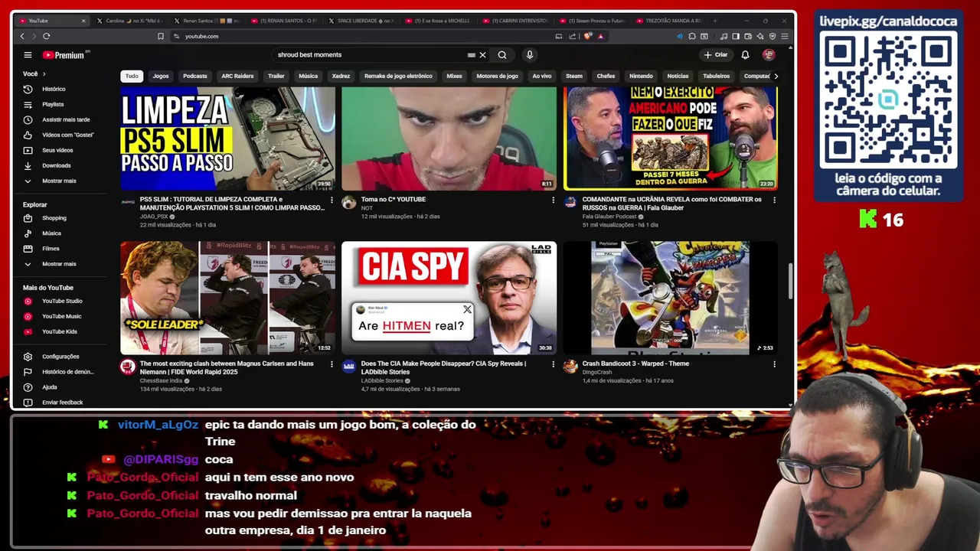The height and width of the screenshot is (551, 980).
Task: Open the ChessBase India channel link
Action: [161, 380]
